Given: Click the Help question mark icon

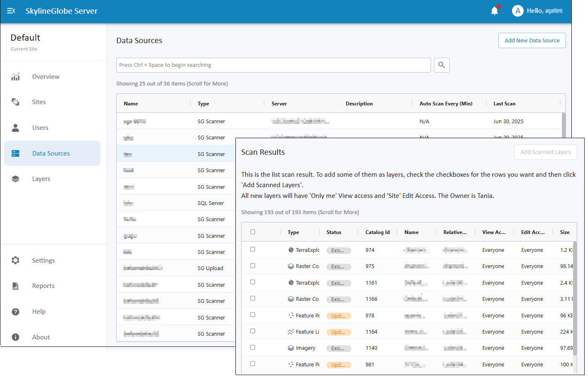Looking at the screenshot, I should pos(15,312).
